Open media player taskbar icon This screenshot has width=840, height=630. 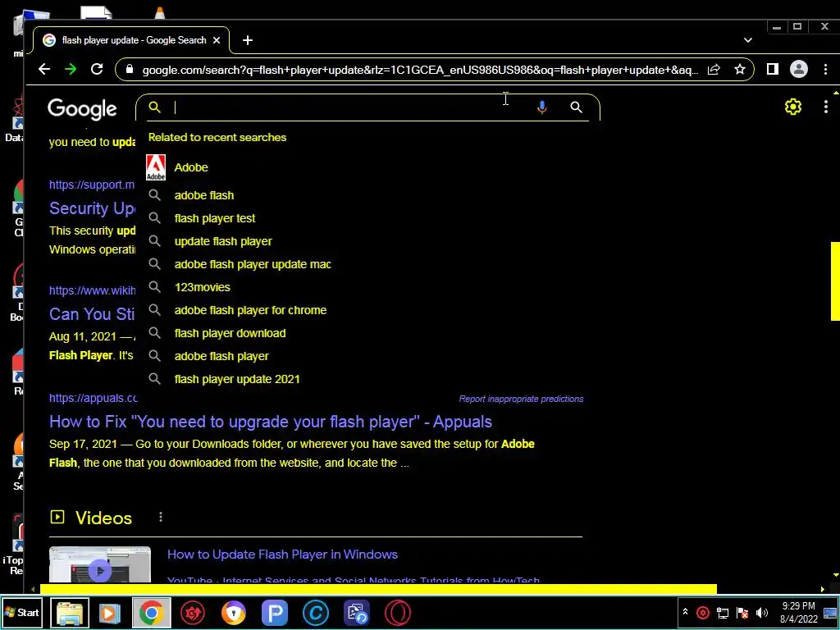point(111,613)
